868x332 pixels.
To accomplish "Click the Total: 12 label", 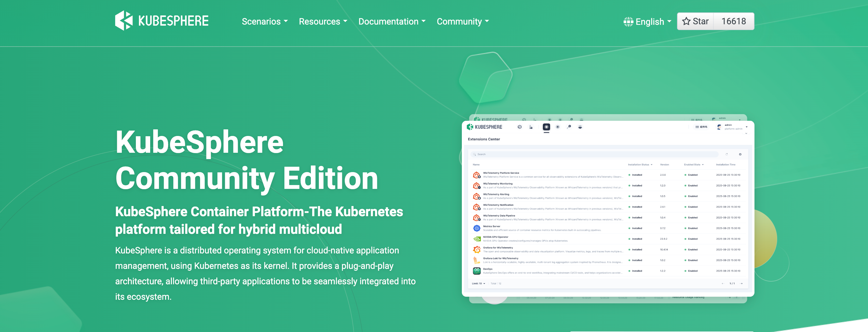I will coord(496,283).
